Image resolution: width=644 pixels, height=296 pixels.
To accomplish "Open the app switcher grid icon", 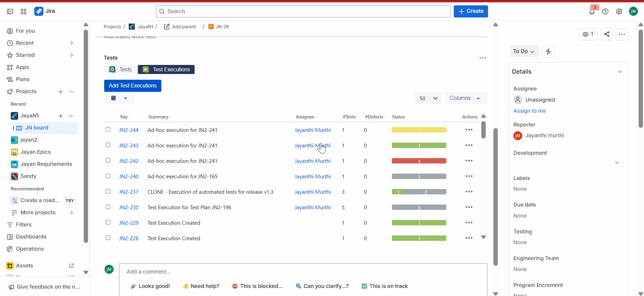I will [x=24, y=11].
